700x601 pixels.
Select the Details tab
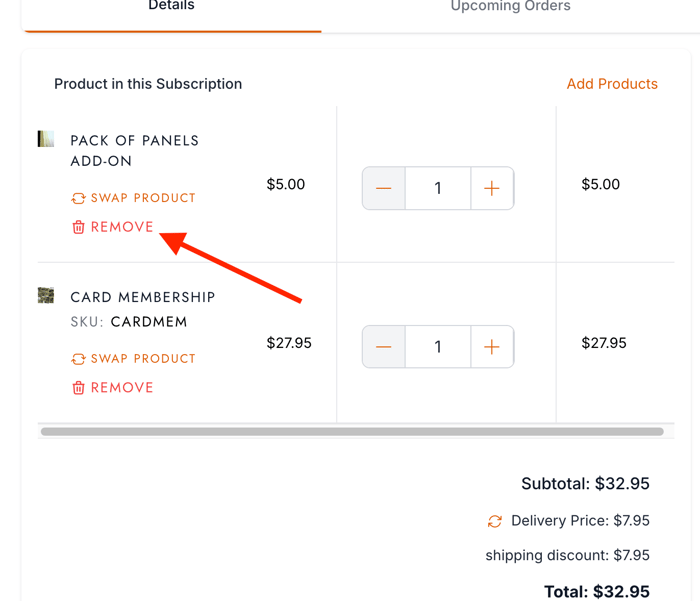171,7
